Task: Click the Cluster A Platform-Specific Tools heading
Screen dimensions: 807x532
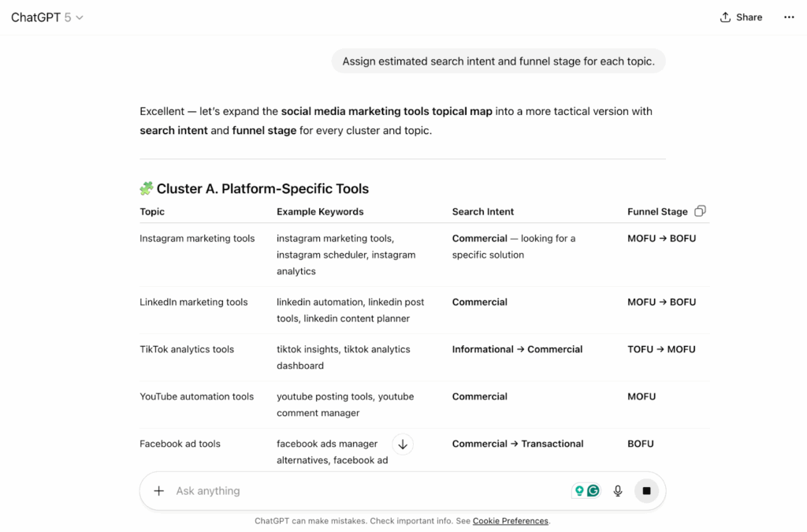Action: [x=262, y=188]
